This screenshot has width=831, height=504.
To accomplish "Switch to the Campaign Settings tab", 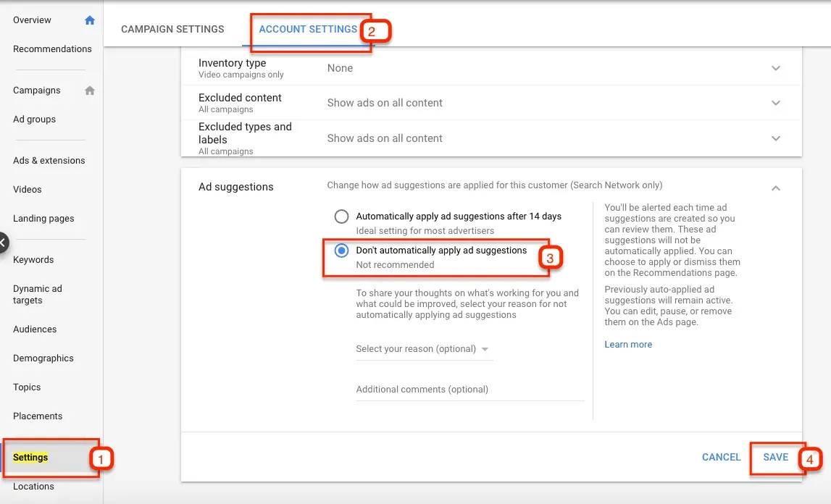I will point(172,29).
